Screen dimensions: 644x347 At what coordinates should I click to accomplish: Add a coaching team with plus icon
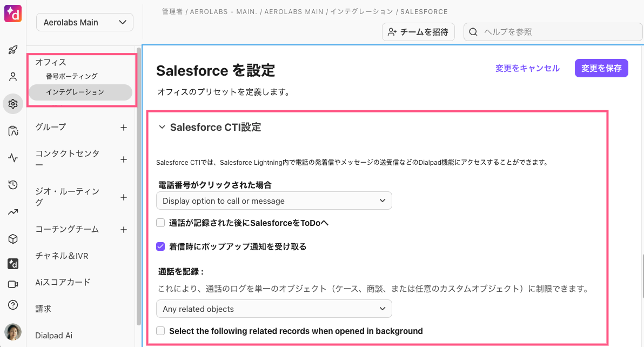(x=124, y=230)
